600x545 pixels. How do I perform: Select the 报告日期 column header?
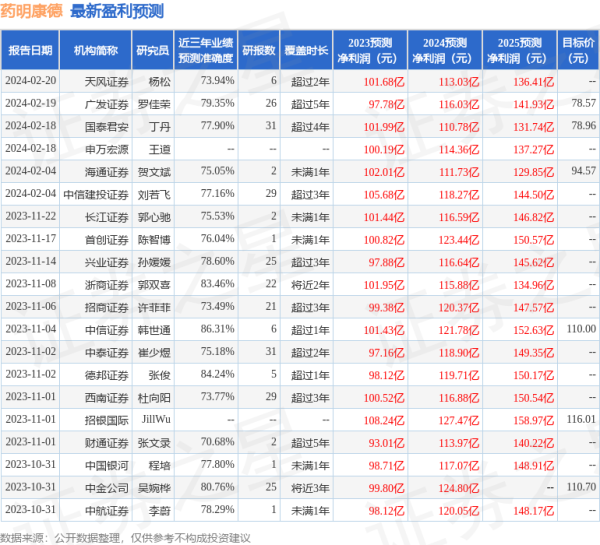pos(30,50)
